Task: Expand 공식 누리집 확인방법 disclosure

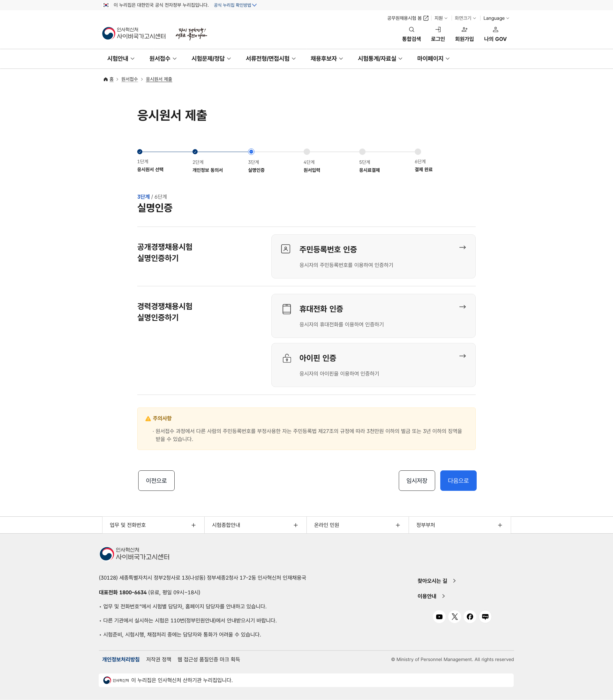Action: [x=235, y=5]
